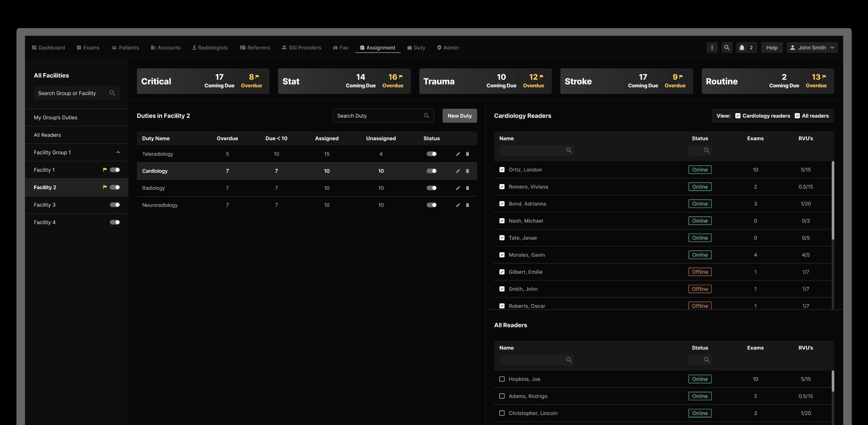Click the notifications bell icon
Screen dimensions: 868x425
point(742,47)
